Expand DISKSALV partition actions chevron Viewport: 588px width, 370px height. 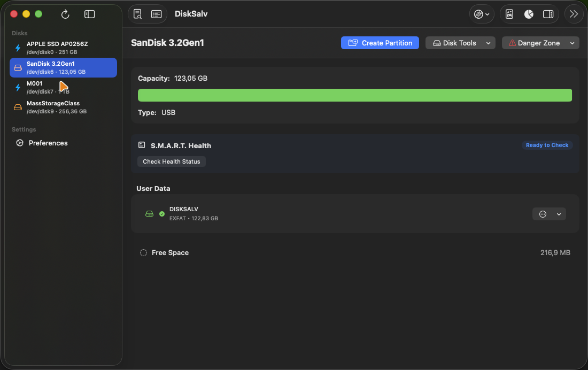coord(559,214)
